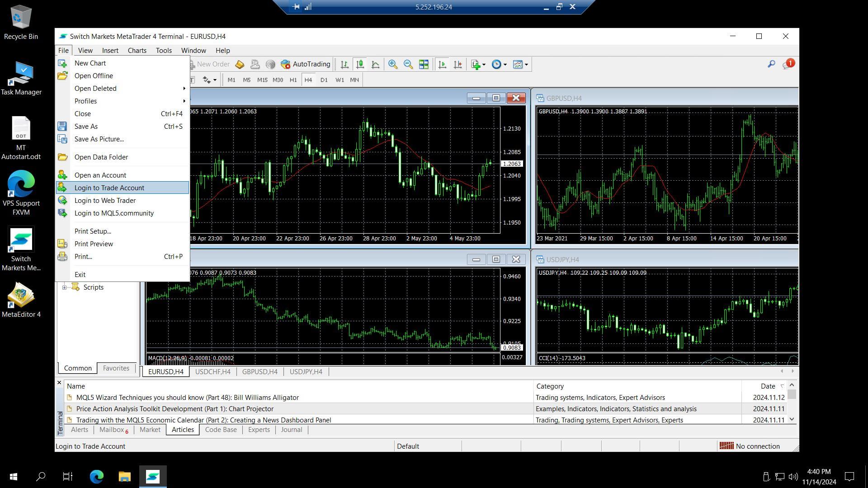The width and height of the screenshot is (868, 488).
Task: Open the indicators list dropdown
Action: [x=478, y=64]
